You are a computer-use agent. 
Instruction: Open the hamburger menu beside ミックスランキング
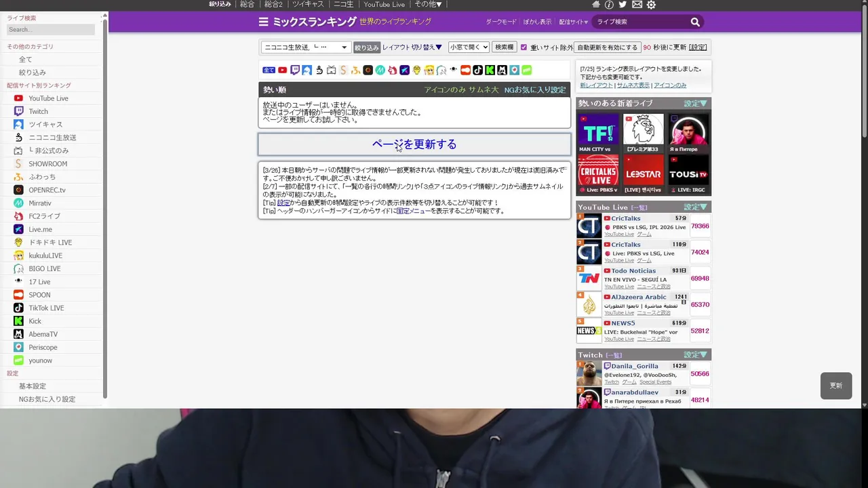(x=263, y=22)
